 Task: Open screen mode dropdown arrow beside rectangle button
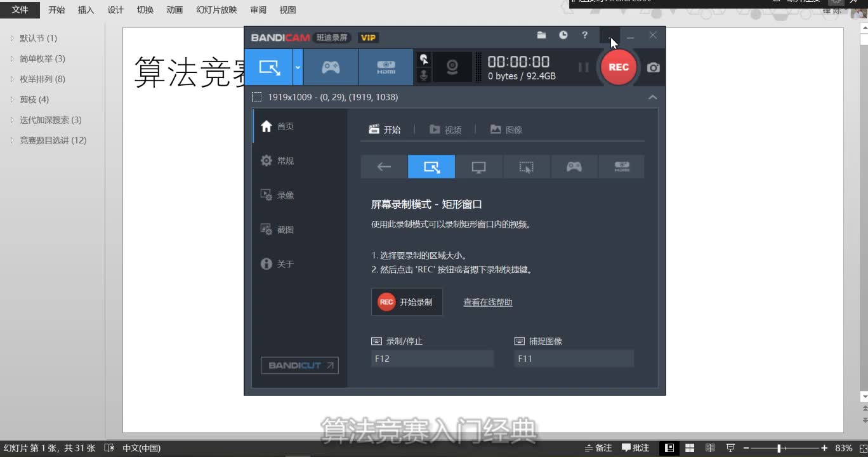coord(298,67)
